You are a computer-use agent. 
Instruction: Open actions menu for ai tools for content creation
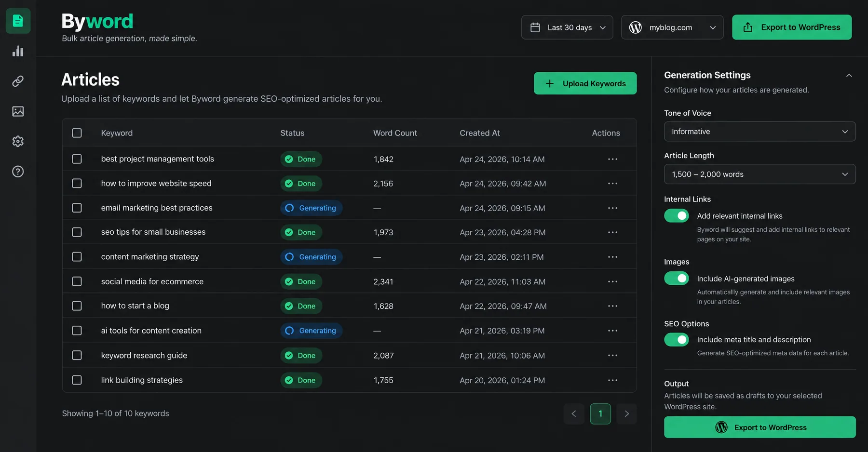click(x=612, y=331)
